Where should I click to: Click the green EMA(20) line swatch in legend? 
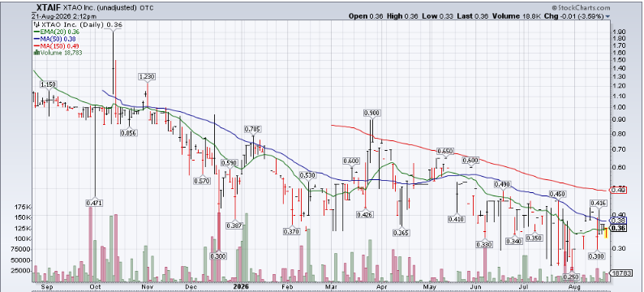point(36,32)
